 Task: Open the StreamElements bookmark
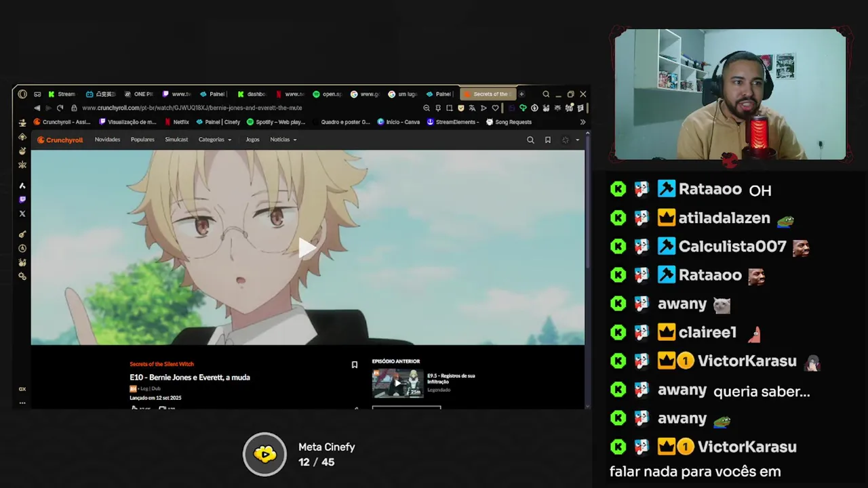click(x=453, y=122)
